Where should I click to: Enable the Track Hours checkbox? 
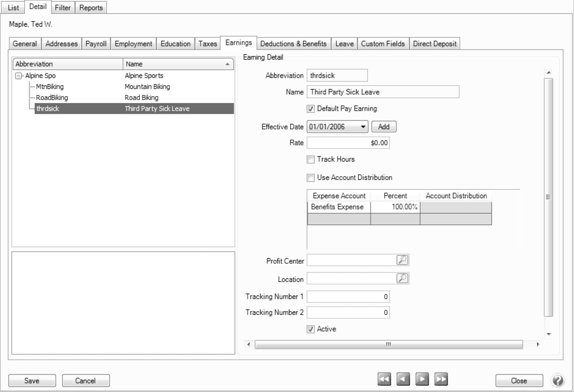[311, 159]
